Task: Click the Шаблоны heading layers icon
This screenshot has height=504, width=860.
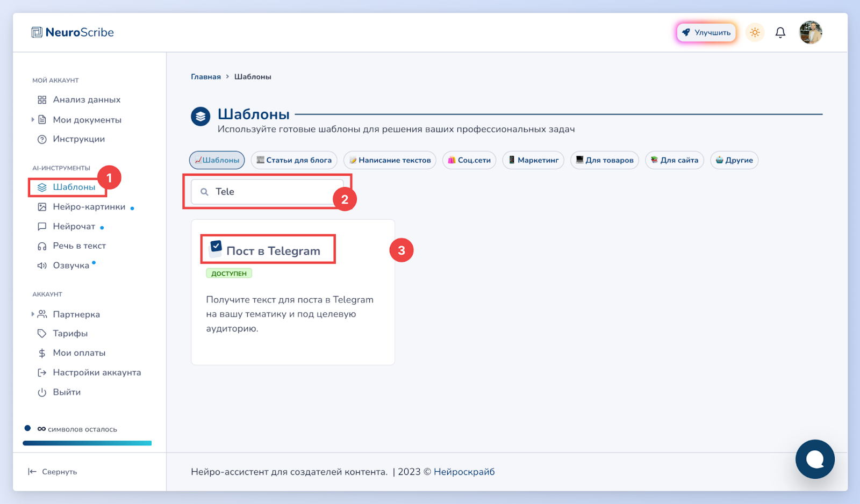Action: pyautogui.click(x=200, y=116)
